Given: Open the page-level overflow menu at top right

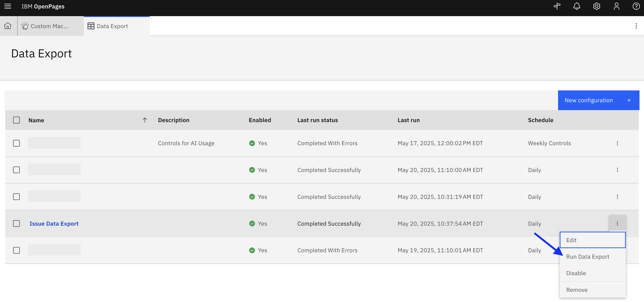Looking at the screenshot, I should tap(636, 26).
